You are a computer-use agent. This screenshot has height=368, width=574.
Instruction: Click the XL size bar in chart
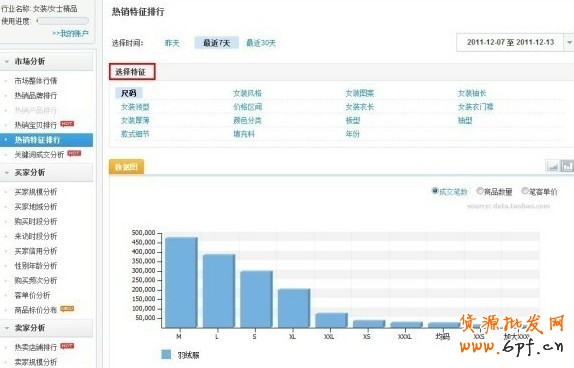tap(294, 308)
